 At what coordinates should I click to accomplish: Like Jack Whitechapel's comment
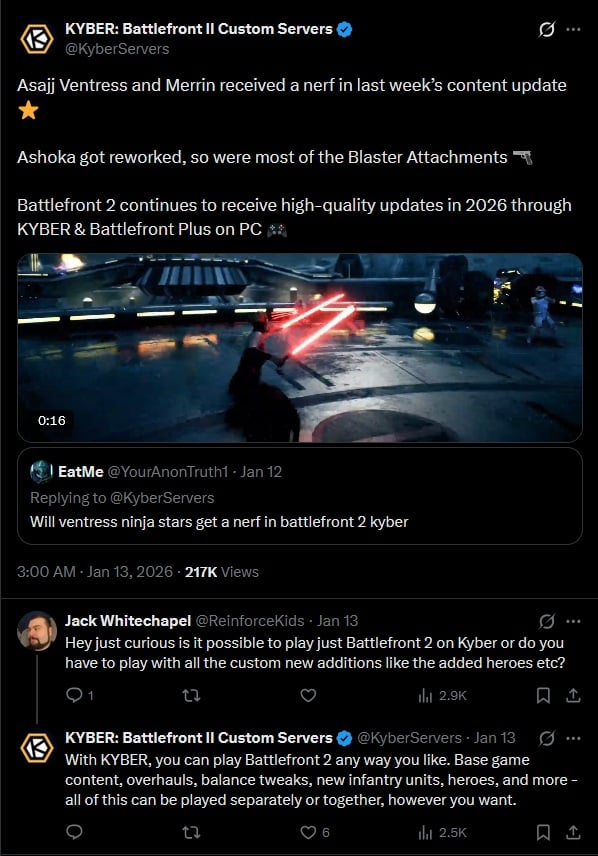[308, 695]
